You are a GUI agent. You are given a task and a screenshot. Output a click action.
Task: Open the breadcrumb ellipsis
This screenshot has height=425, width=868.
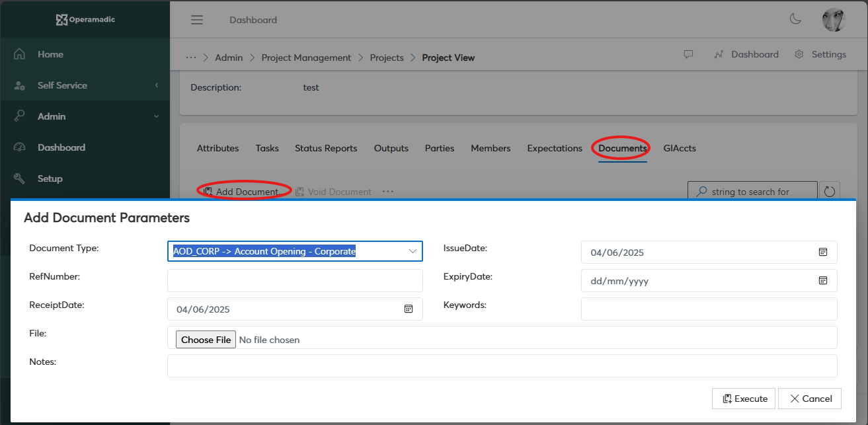[x=191, y=58]
